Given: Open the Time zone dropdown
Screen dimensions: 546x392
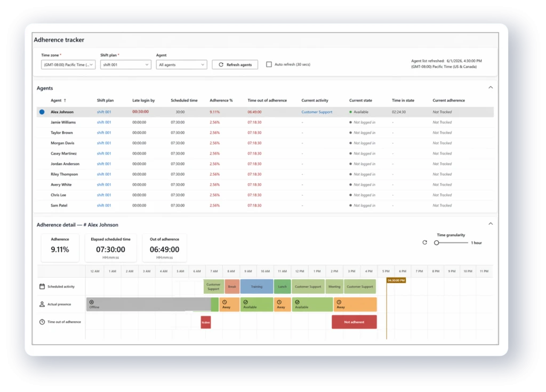Looking at the screenshot, I should [x=68, y=64].
